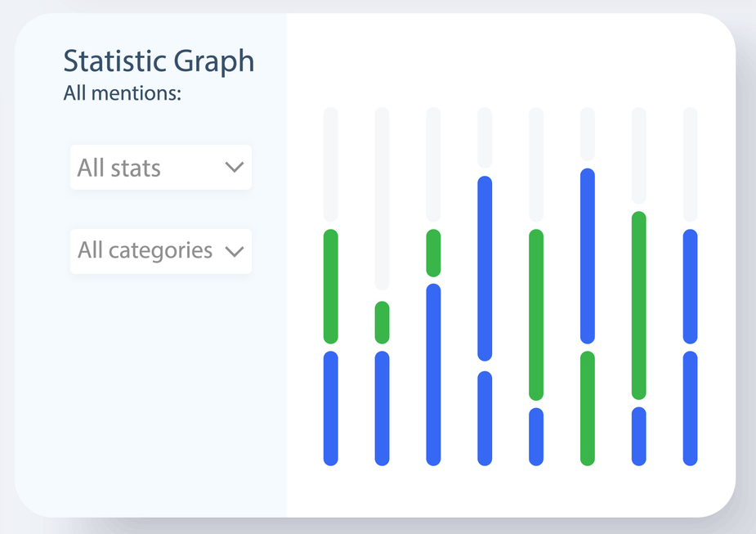Click green segment in the first bar

tap(331, 286)
